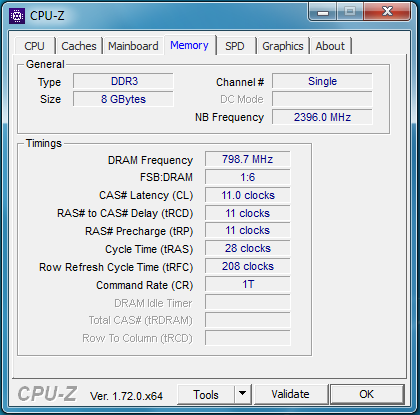Click the Tools button
Screen dimensions: 420x415
coord(206,395)
